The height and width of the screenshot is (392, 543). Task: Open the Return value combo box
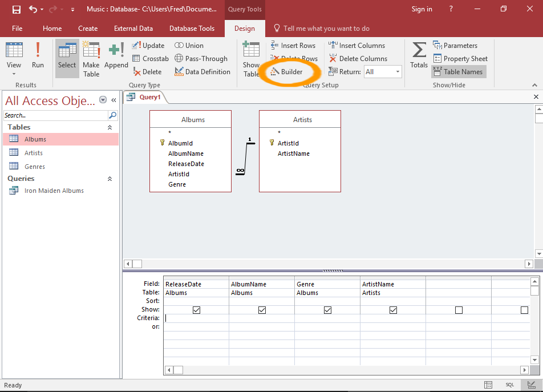(383, 72)
